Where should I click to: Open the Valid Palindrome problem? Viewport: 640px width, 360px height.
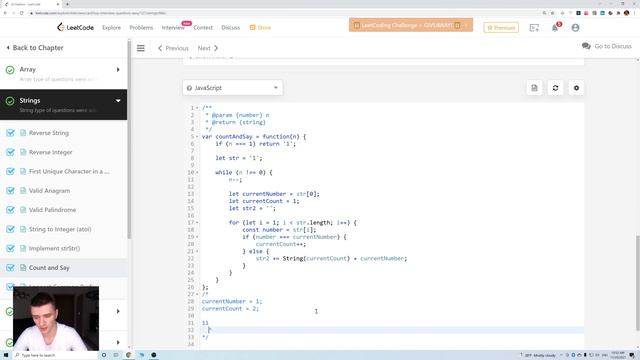52,210
